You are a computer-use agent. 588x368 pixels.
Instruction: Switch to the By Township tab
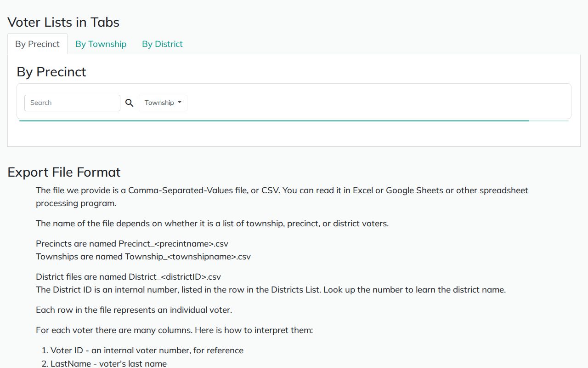[101, 44]
